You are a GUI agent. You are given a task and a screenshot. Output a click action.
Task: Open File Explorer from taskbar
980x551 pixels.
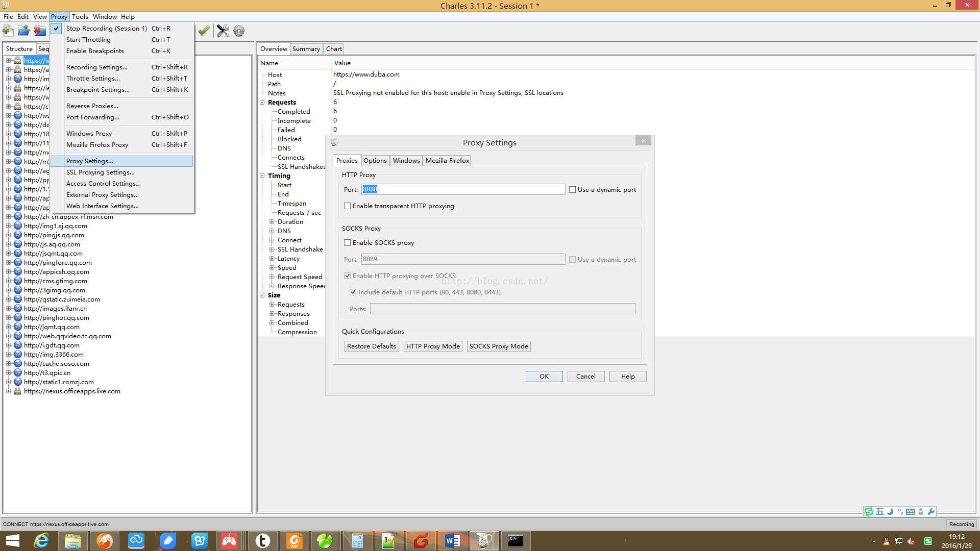coord(72,541)
